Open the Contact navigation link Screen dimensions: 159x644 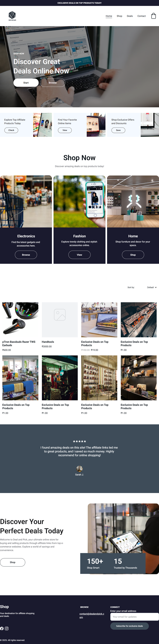142,16
